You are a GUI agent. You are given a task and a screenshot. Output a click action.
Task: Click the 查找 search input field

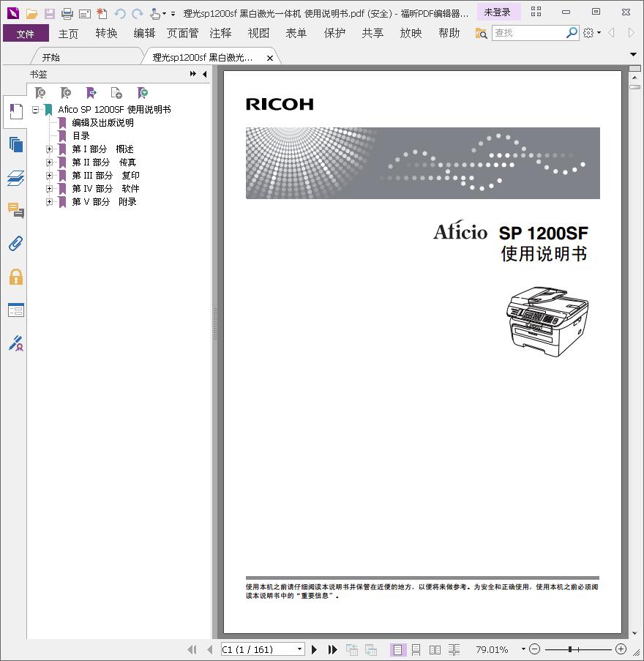(528, 32)
